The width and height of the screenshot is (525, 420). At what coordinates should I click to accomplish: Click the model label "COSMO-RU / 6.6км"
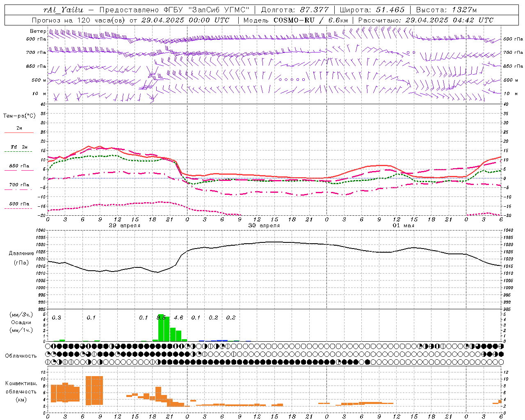[x=310, y=20]
